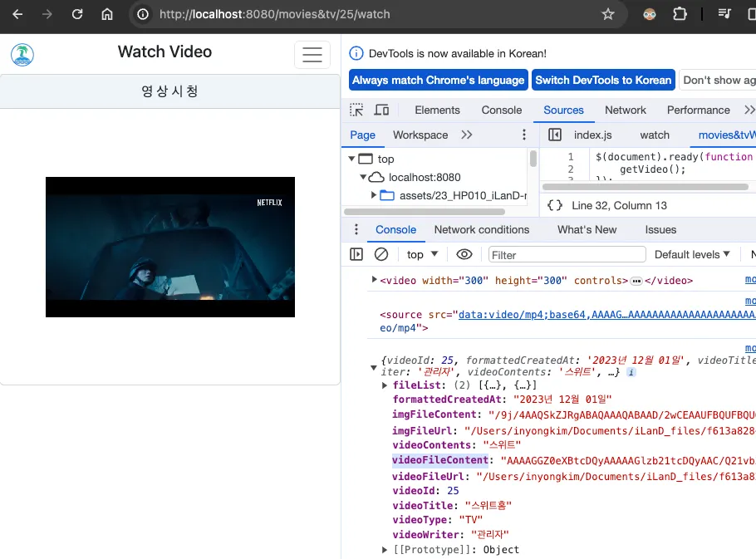Open the Default levels dropdown
This screenshot has width=756, height=559.
tap(692, 254)
